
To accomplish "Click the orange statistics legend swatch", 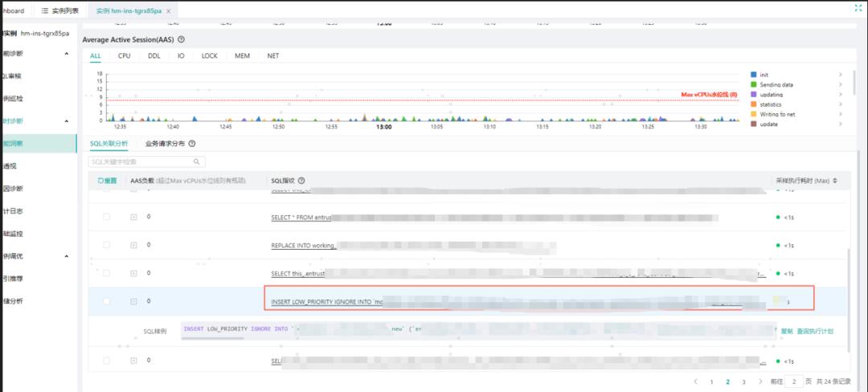I will 753,104.
